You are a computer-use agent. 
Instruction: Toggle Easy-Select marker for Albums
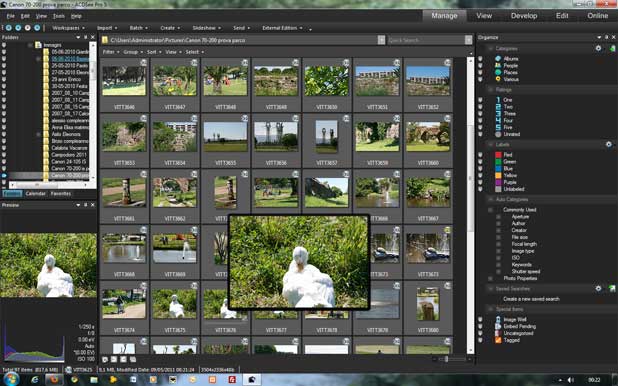480,58
